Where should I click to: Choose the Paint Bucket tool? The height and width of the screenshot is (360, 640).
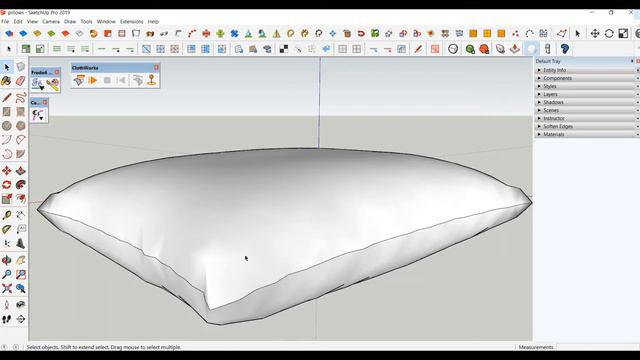click(x=7, y=81)
